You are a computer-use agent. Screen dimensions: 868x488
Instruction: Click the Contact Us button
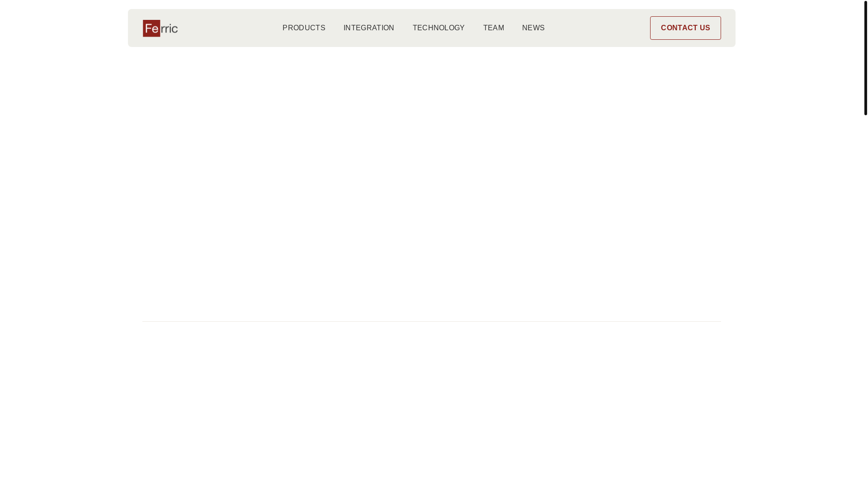coord(685,28)
